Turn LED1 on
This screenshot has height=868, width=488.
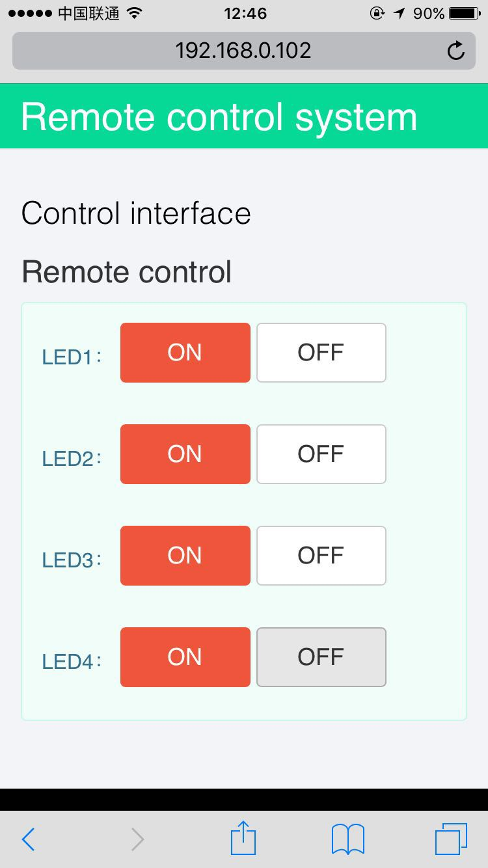(x=185, y=353)
